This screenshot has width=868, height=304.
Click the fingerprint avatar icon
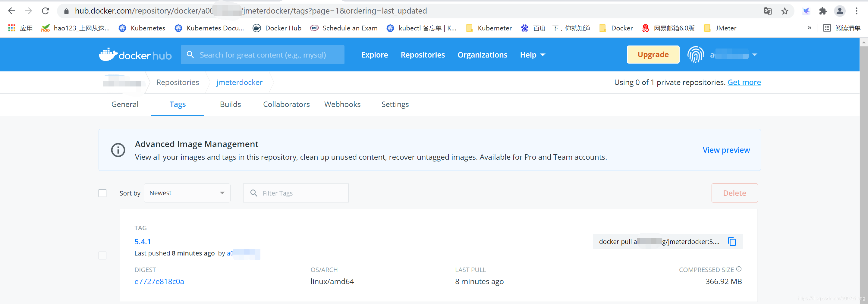click(696, 55)
